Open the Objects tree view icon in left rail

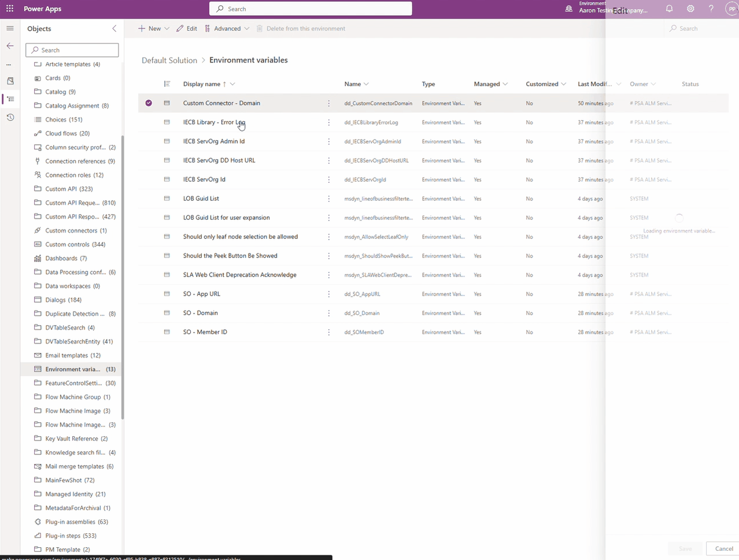(10, 99)
